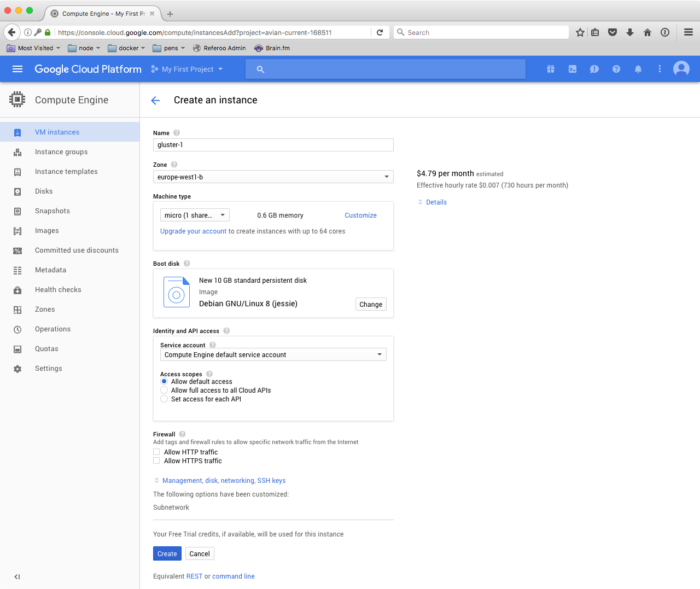Click the gift free trial icon
The image size is (700, 589).
click(x=551, y=69)
